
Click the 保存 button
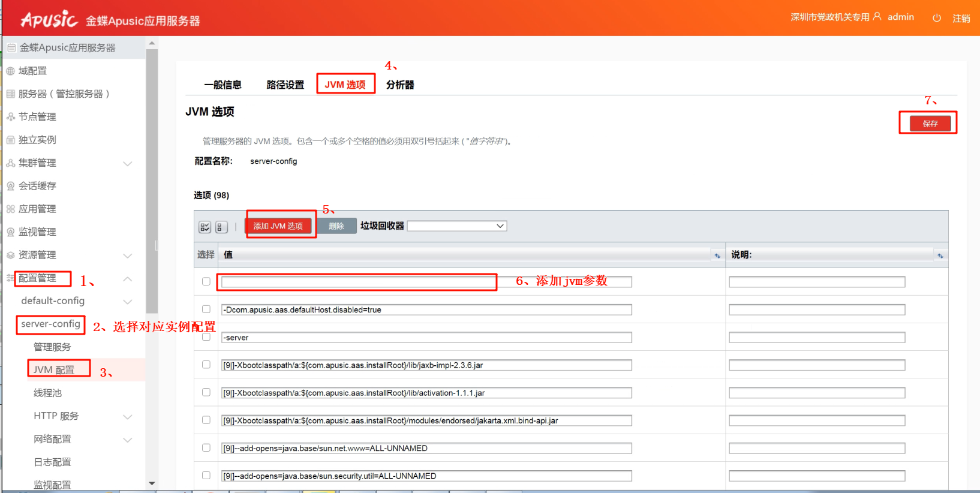(x=930, y=124)
